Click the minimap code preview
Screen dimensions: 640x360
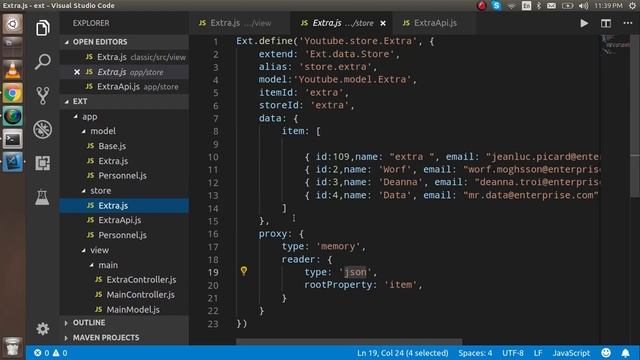click(x=615, y=44)
